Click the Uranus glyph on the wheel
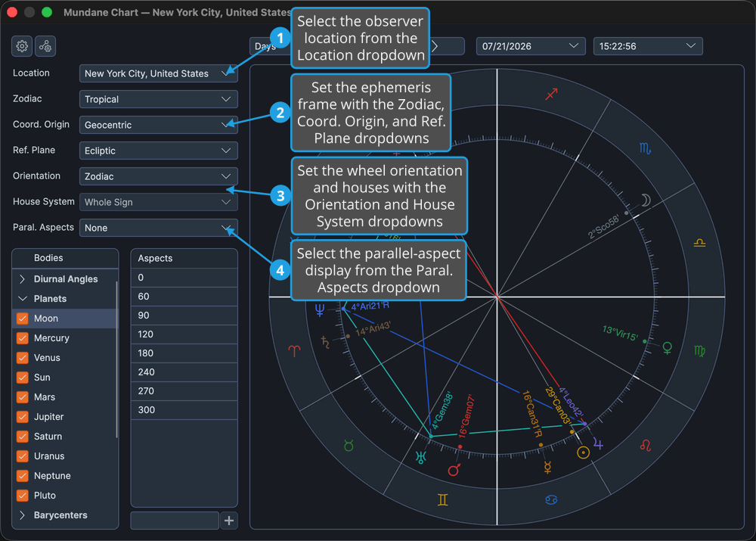This screenshot has height=541, width=756. coord(421,457)
